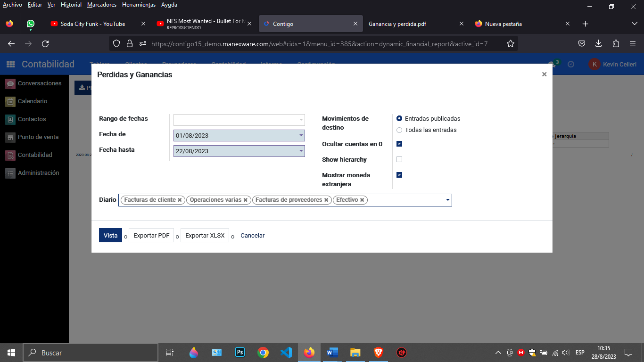Image resolution: width=644 pixels, height=362 pixels.
Task: Open the conversations icon with badge 3
Action: (553, 64)
